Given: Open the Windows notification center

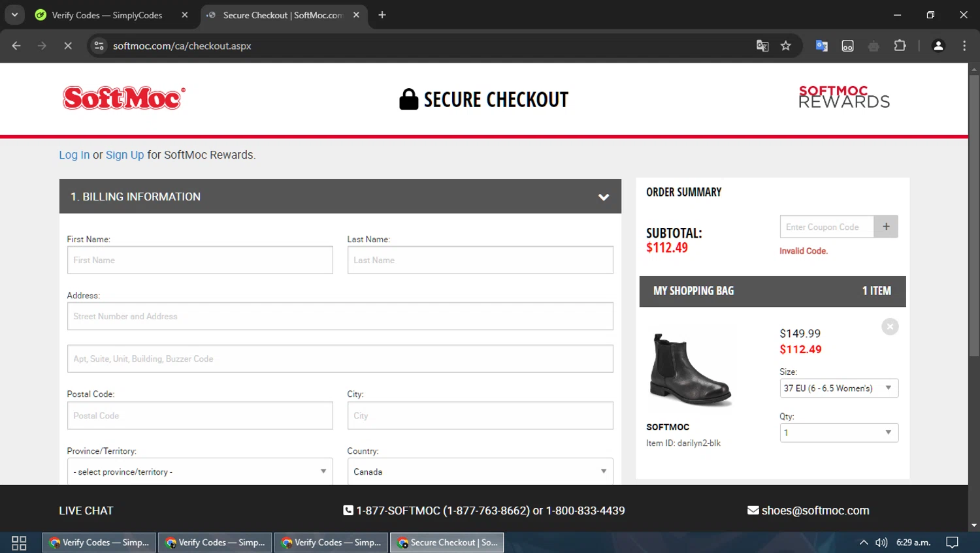Looking at the screenshot, I should [953, 543].
